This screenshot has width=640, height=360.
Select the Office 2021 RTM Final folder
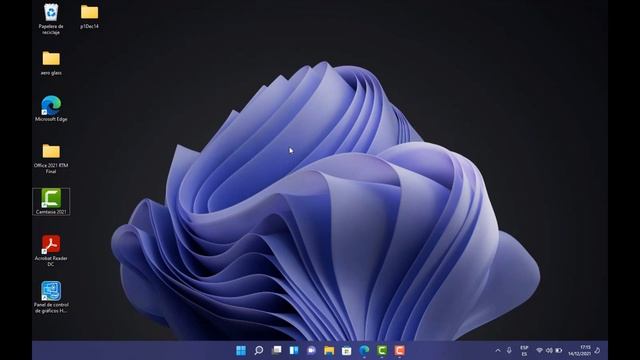(51, 158)
